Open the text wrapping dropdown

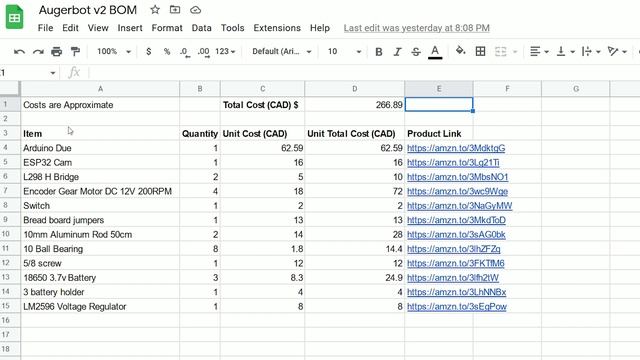click(x=591, y=51)
